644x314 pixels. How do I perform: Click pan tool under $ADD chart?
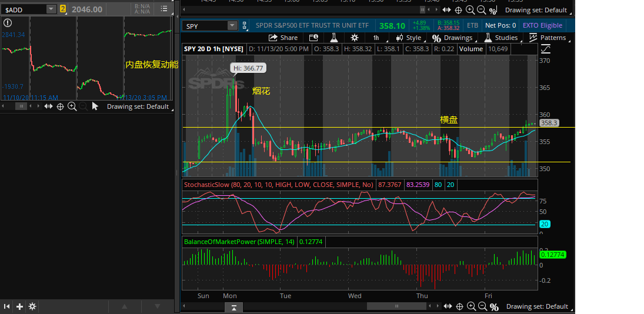pyautogui.click(x=48, y=106)
